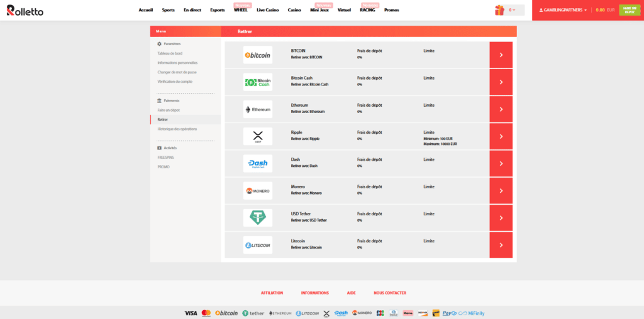Screen dimensions: 644x319
Task: Open BITCOIN withdrawal with its arrow
Action: point(501,55)
